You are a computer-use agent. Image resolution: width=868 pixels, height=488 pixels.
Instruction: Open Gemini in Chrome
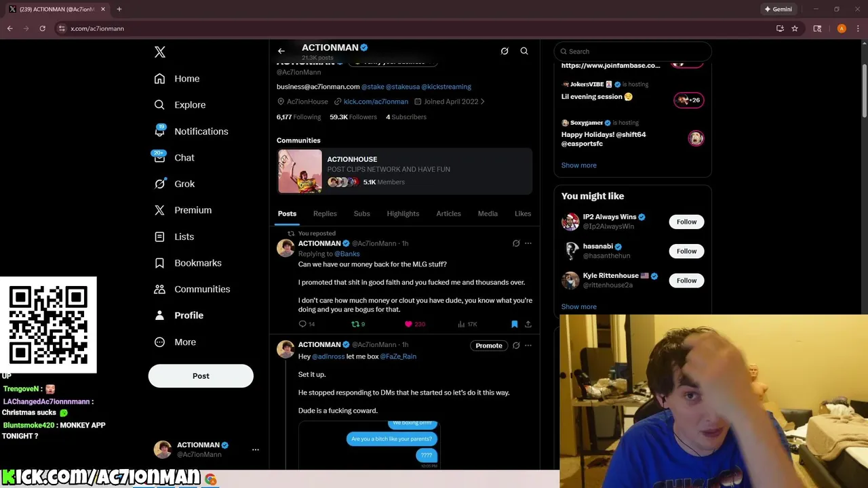coord(778,9)
